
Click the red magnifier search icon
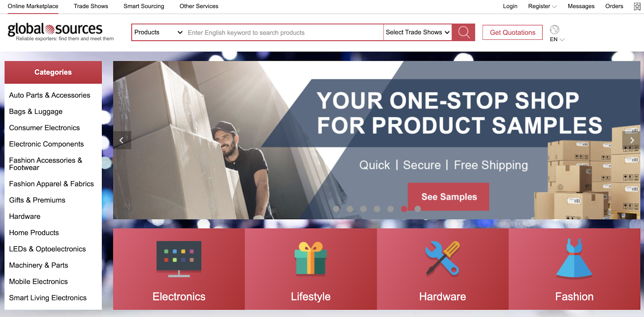464,32
